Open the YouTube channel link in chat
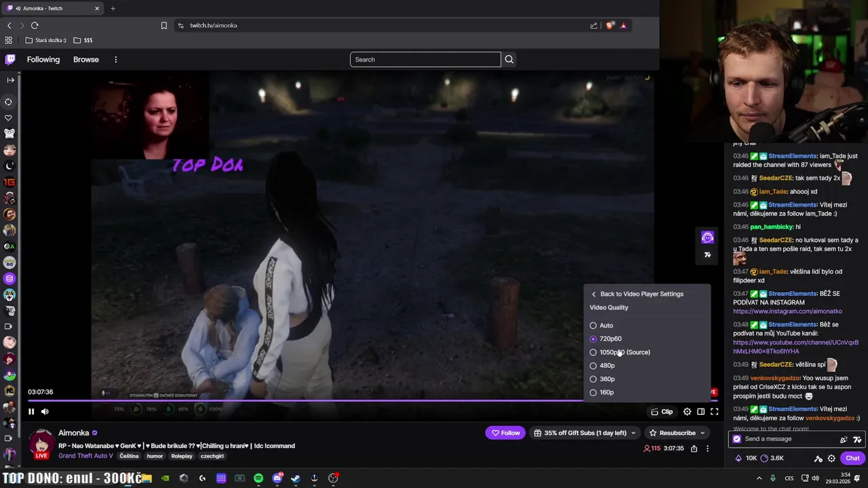 [x=795, y=347]
